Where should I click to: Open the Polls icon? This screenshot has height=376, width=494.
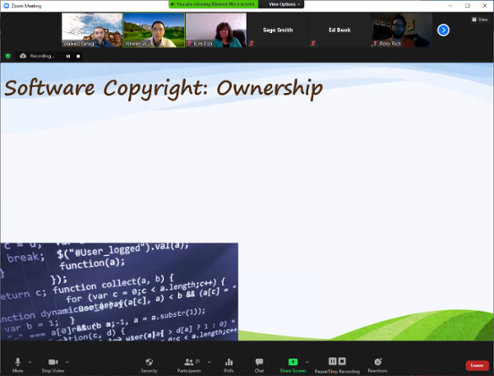(x=229, y=365)
